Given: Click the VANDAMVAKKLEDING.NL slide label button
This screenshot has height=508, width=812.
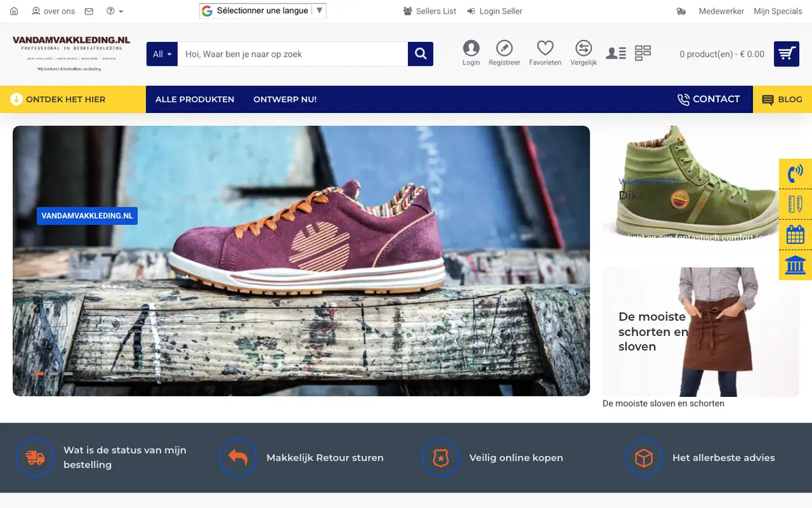Looking at the screenshot, I should [x=87, y=216].
